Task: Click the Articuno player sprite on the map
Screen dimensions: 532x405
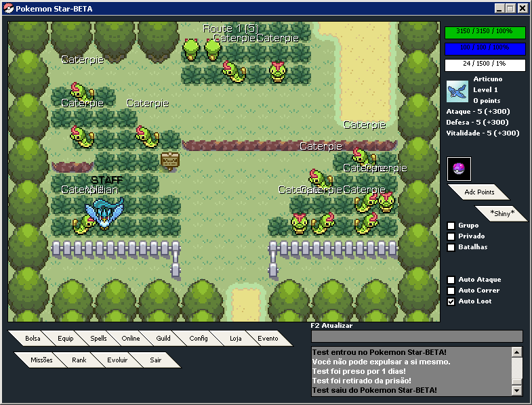Action: (104, 213)
